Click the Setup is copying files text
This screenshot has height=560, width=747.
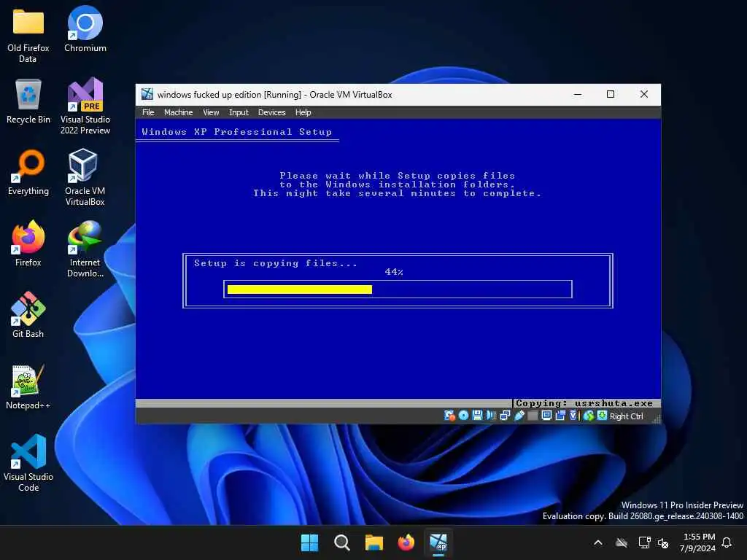pos(275,263)
